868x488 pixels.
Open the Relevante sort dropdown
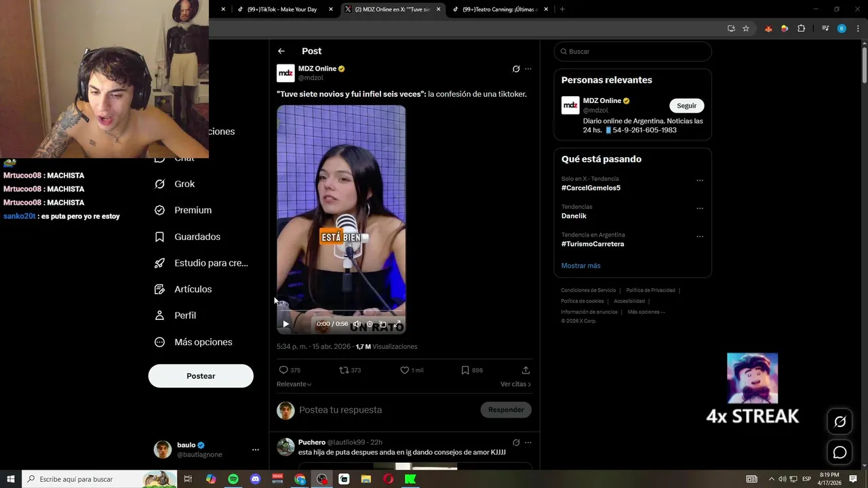[294, 384]
